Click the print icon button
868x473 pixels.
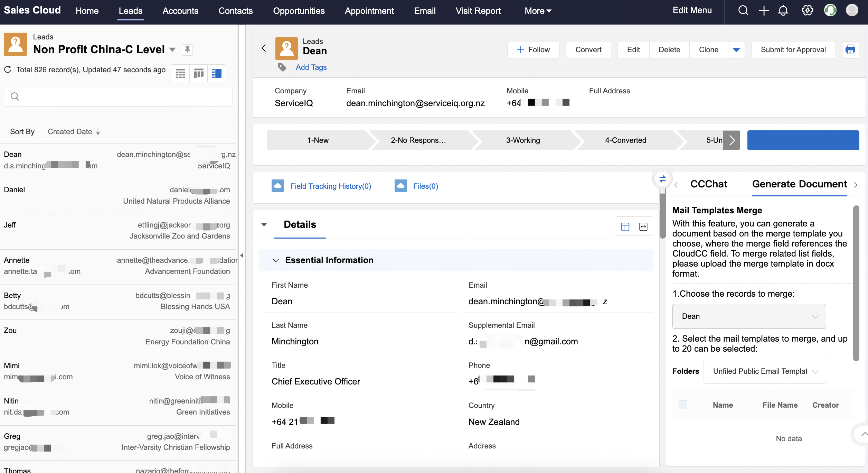850,50
